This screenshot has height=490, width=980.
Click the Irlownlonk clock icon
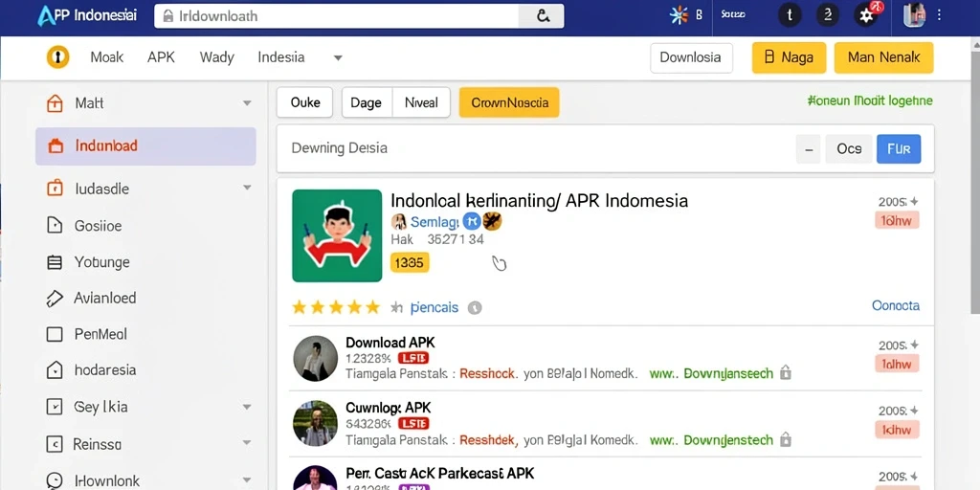click(55, 480)
